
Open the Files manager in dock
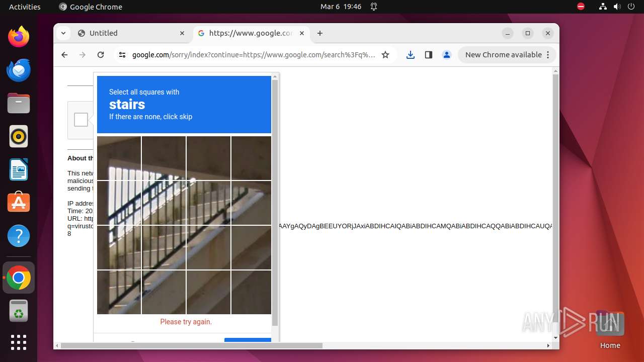(x=19, y=103)
